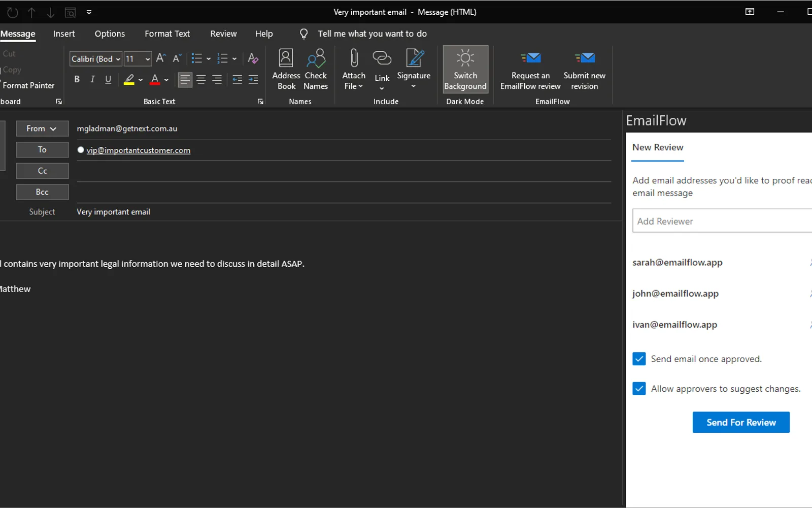Click the Cc button
Image resolution: width=812 pixels, height=508 pixels.
tap(42, 171)
